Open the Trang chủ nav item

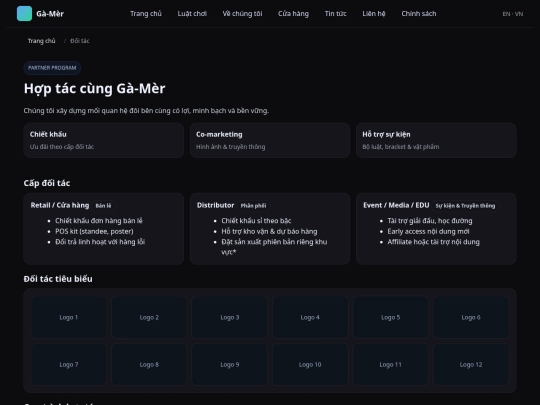[146, 14]
